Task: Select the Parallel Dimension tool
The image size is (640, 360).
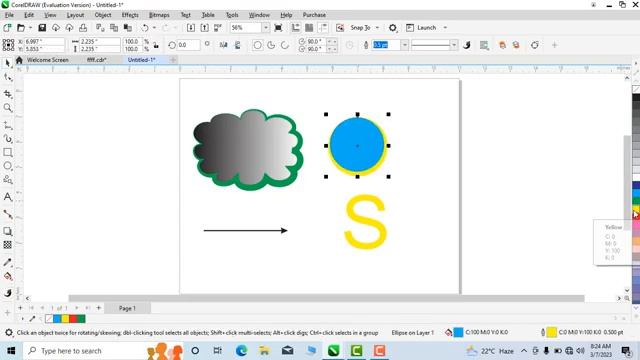Action: click(7, 214)
